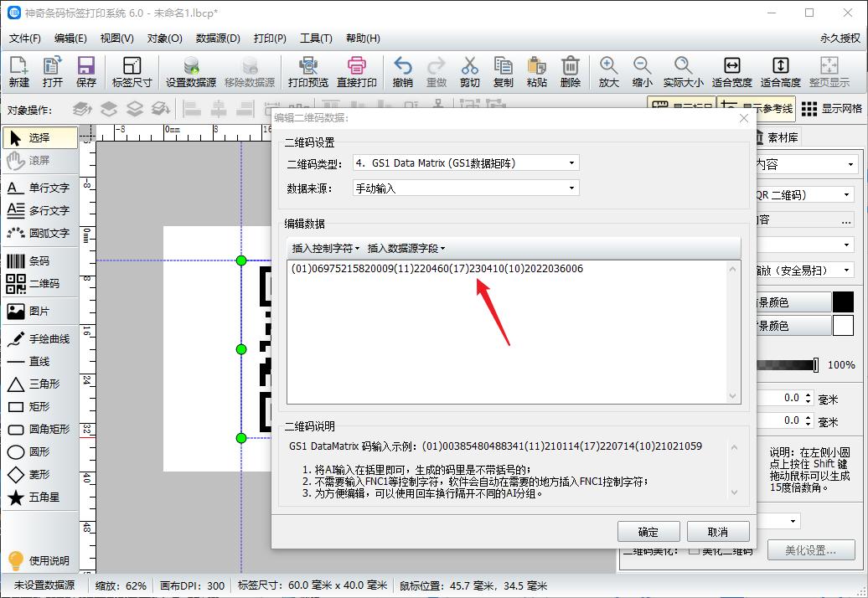868x598 pixels.
Task: Open 打印(P) menu
Action: [x=270, y=39]
